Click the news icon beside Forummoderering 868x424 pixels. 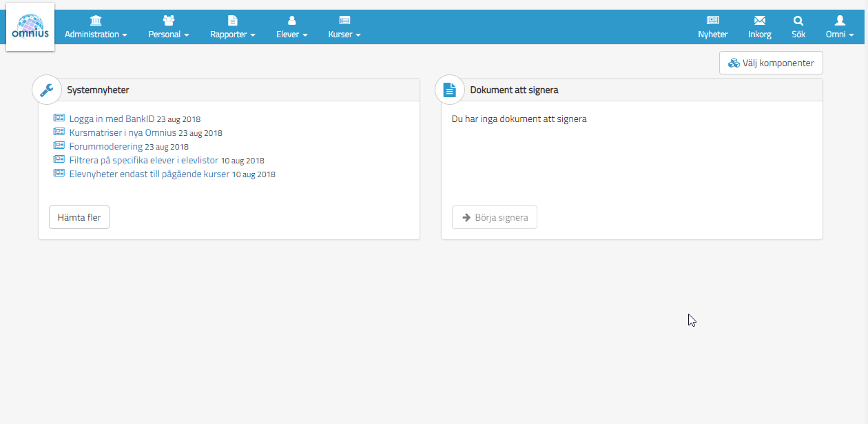point(59,145)
